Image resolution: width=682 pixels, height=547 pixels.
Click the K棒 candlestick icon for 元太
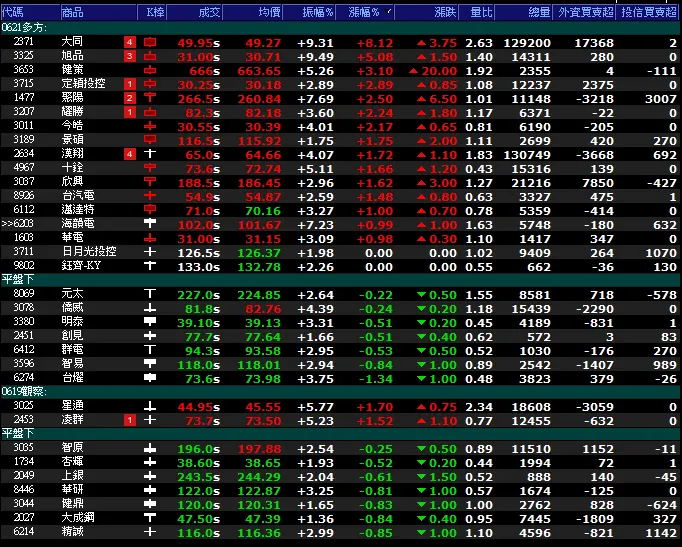coord(150,294)
